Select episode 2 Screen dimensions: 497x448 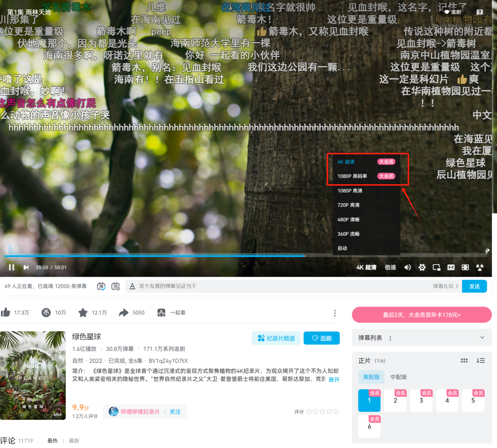point(395,401)
